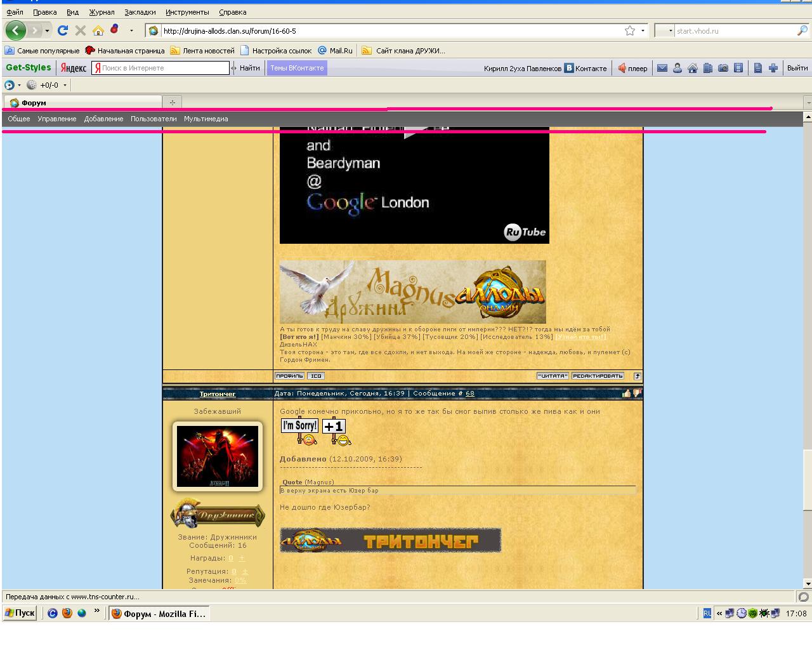
Task: Reload the page with the blue refresh icon
Action: (x=62, y=30)
